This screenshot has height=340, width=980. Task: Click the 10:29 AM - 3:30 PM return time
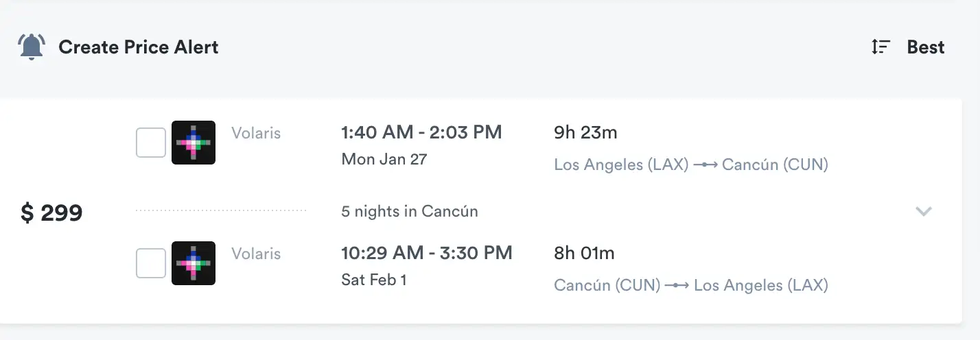tap(426, 253)
